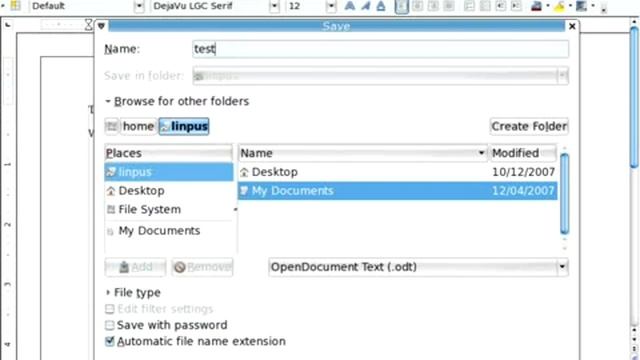Screen dimensions: 640x360
Task: Apply Font Color from toolbar
Action: tap(536, 6)
